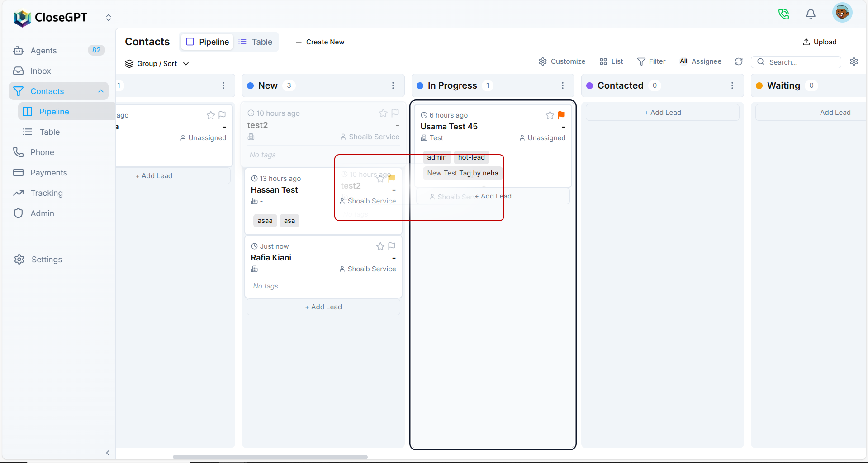Open three-dot menu of In Progress column
This screenshot has height=463, width=868.
(563, 85)
